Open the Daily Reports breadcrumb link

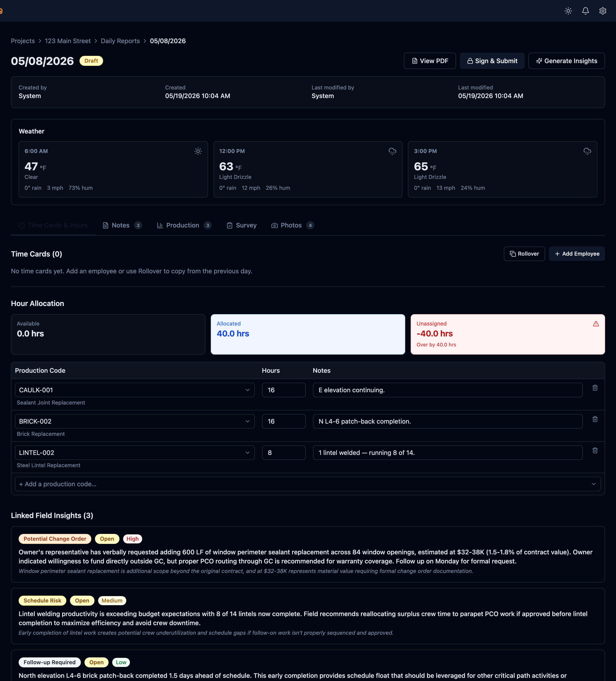pyautogui.click(x=120, y=41)
